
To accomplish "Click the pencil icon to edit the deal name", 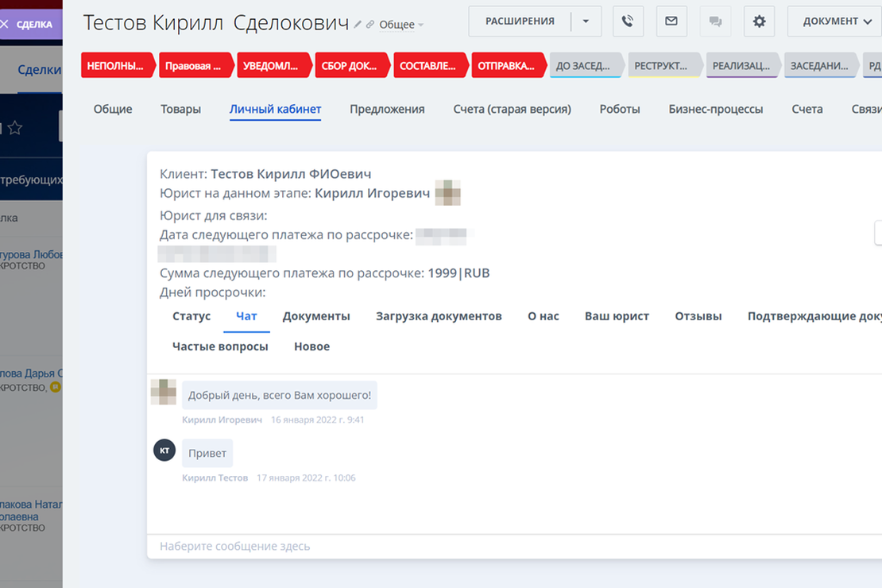I will (x=359, y=24).
